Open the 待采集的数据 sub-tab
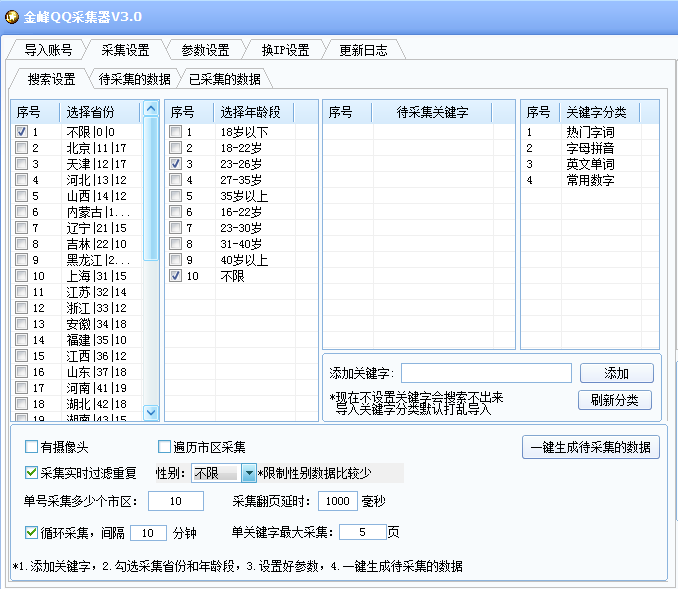 134,79
